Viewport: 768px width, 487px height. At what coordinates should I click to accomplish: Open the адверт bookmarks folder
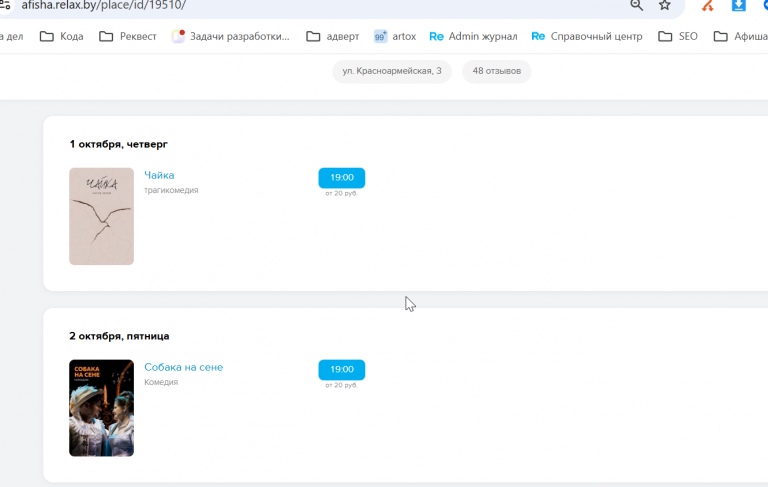(x=333, y=36)
